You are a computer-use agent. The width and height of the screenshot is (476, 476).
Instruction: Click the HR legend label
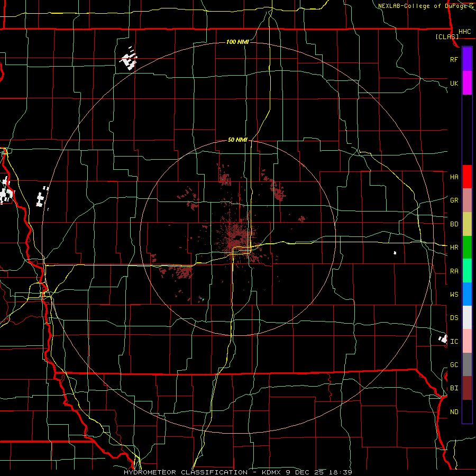coord(454,248)
